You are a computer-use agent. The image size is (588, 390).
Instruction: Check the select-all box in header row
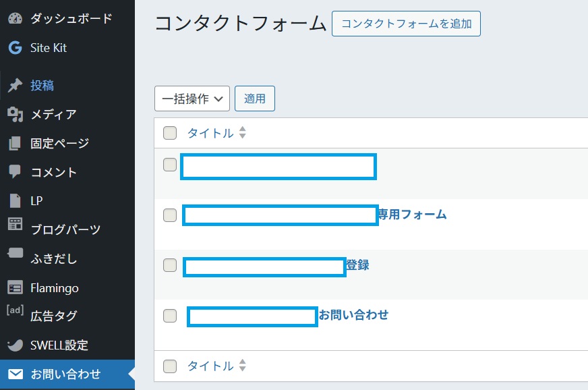[170, 133]
